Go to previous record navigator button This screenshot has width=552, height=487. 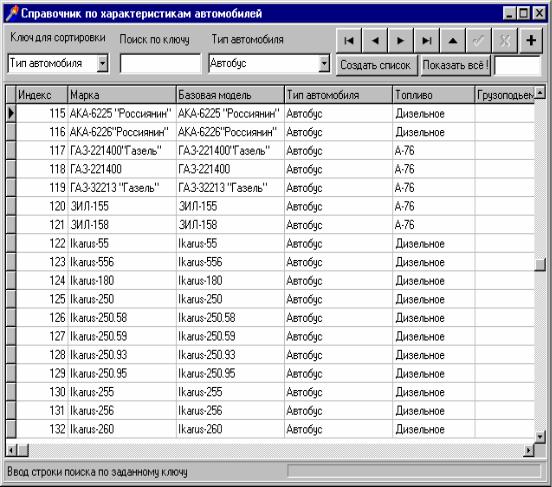pos(375,40)
